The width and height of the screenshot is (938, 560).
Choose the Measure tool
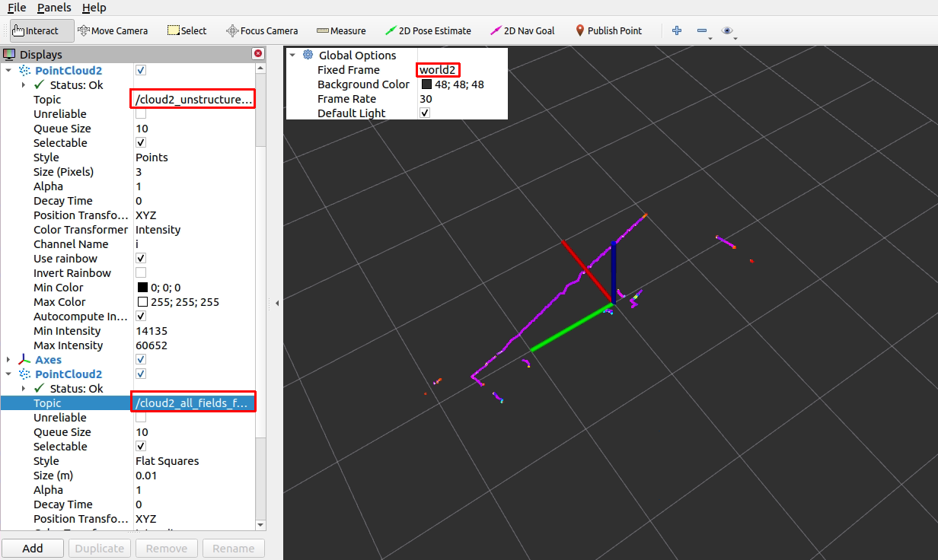[341, 31]
